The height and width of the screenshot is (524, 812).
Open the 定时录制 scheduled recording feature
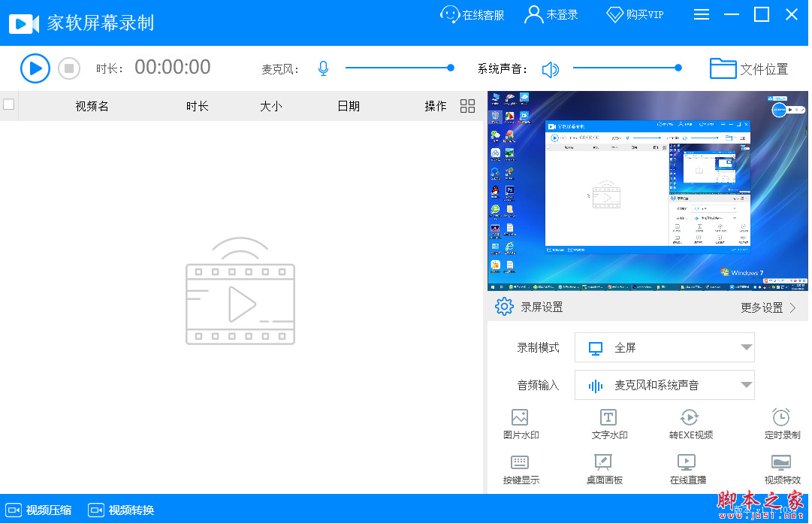[781, 423]
